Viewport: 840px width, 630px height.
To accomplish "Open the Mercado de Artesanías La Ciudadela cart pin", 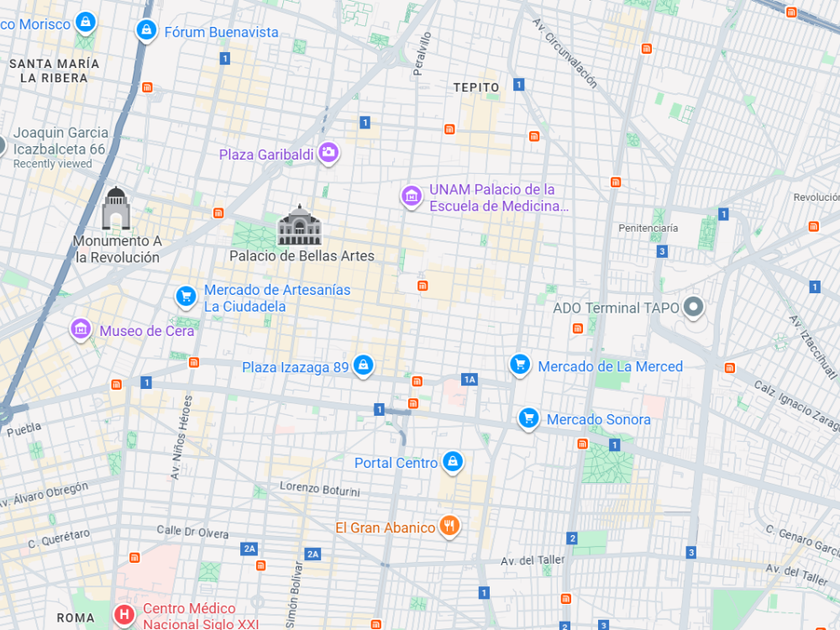I will [186, 296].
